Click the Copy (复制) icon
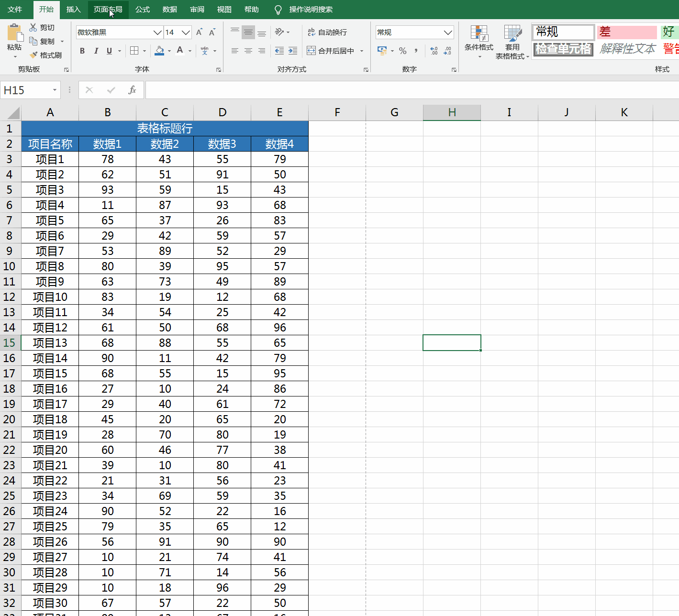This screenshot has height=616, width=679. point(33,41)
